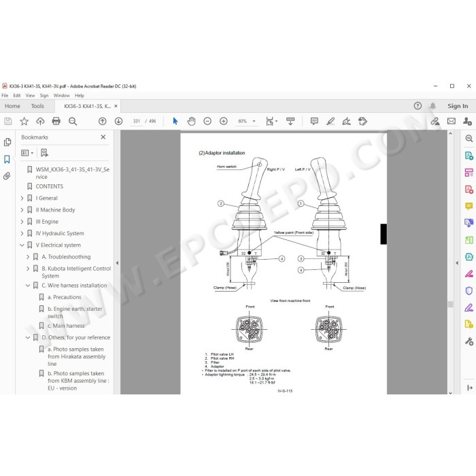Open the search zoom tool in right pane
The width and height of the screenshot is (476, 476).
coord(469,139)
